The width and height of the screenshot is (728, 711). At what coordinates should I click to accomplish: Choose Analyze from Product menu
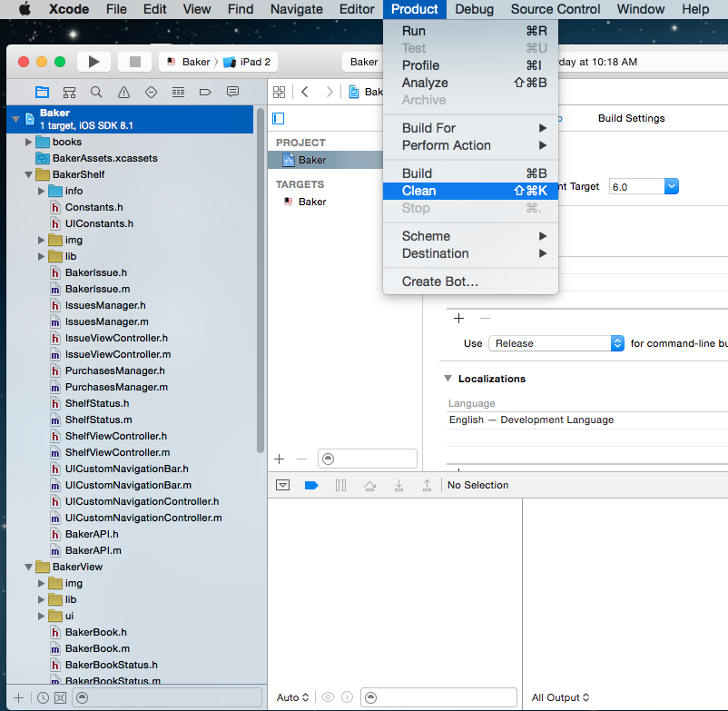tap(470, 83)
